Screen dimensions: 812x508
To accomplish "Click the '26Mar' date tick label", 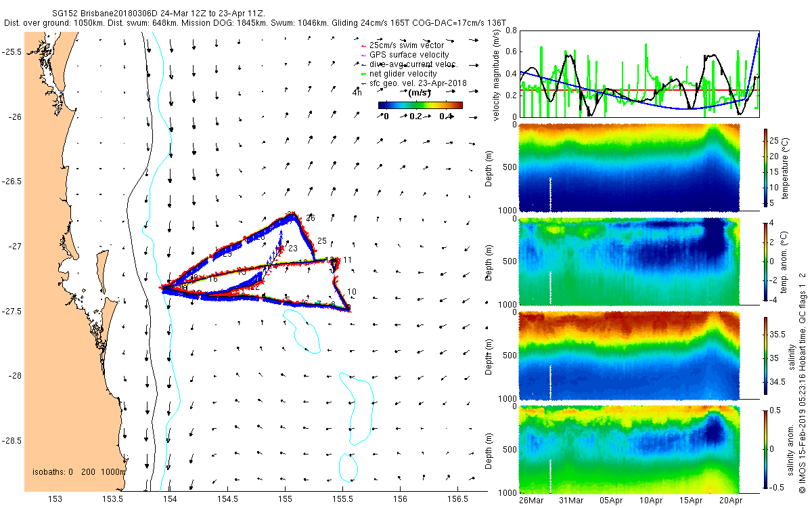I will pos(532,500).
